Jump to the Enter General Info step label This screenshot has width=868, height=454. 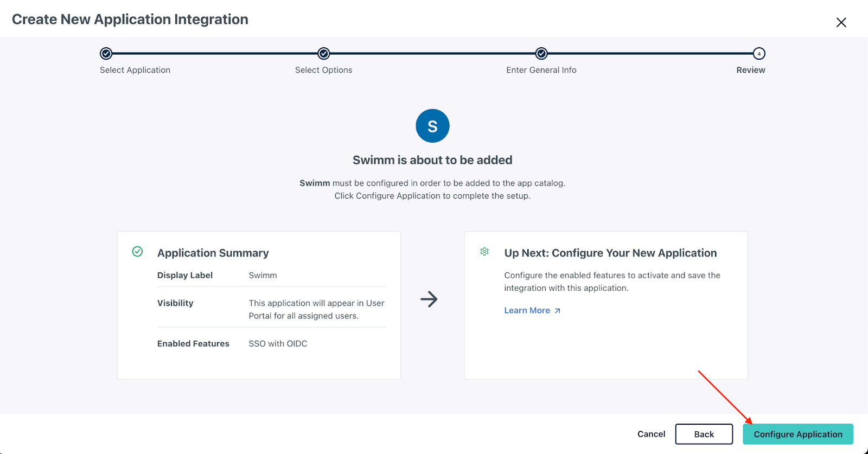(x=541, y=70)
